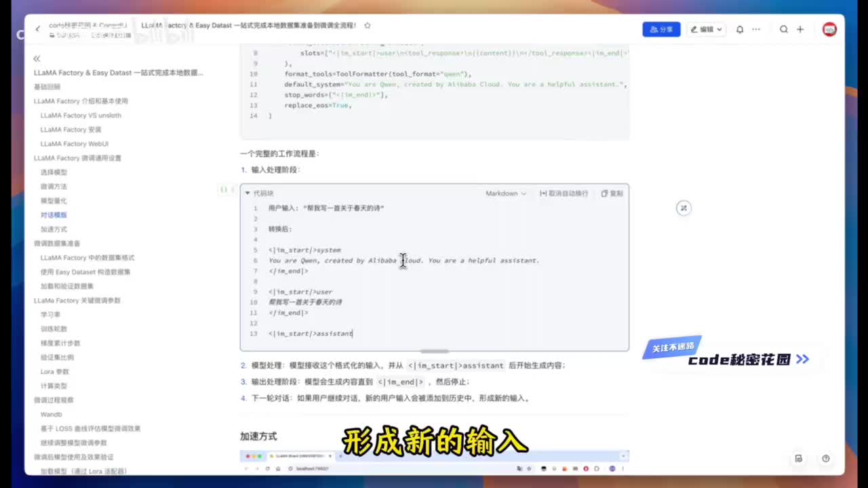The width and height of the screenshot is (868, 488).
Task: Click the back arrow in the header
Action: (x=38, y=29)
